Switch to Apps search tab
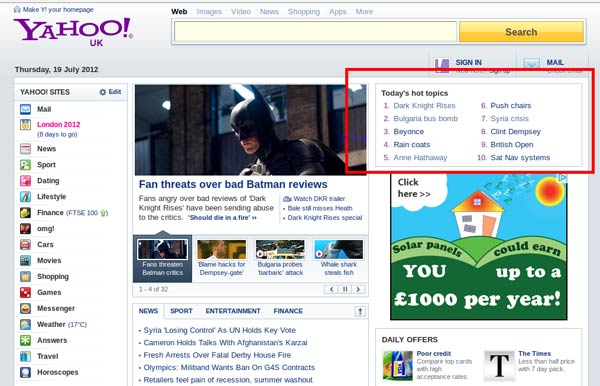This screenshot has width=600, height=386. (338, 12)
